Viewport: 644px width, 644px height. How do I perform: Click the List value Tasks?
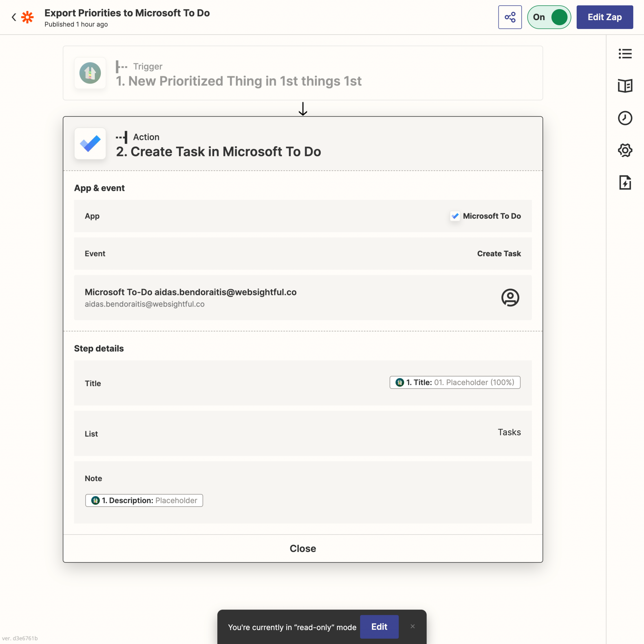pos(509,432)
